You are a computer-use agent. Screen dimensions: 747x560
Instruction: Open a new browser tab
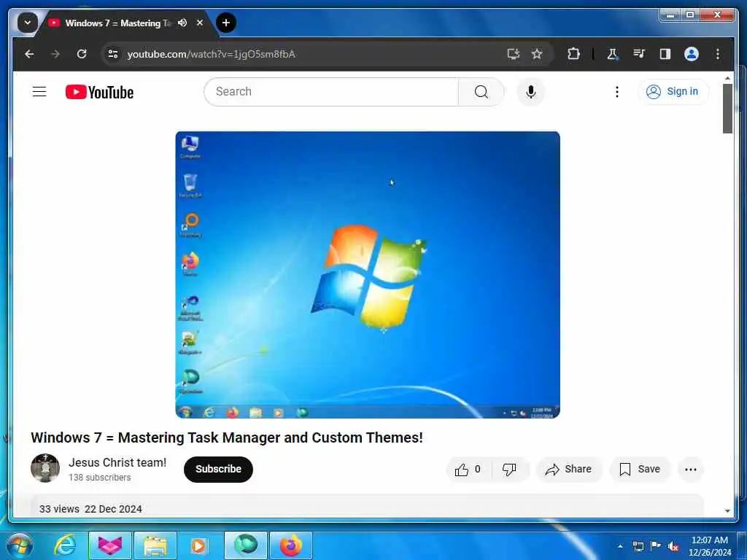(x=226, y=23)
